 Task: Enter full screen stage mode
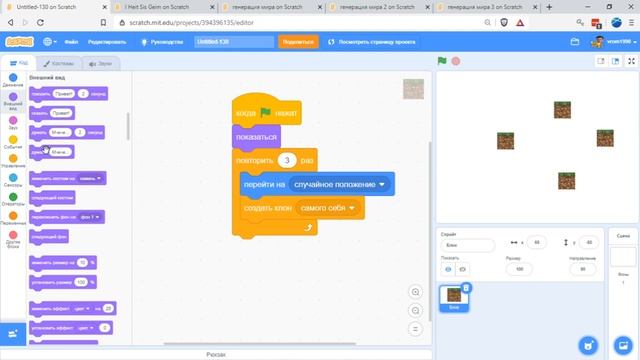click(x=631, y=61)
